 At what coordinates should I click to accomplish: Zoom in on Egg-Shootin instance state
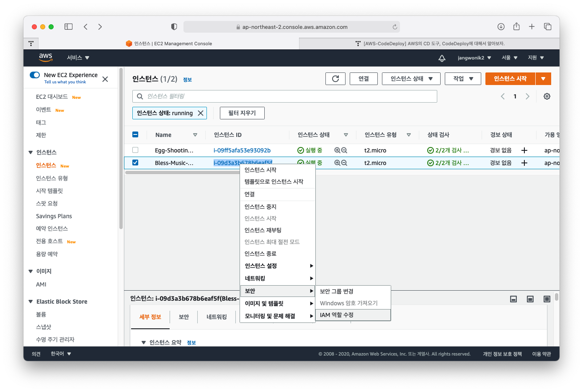point(337,150)
